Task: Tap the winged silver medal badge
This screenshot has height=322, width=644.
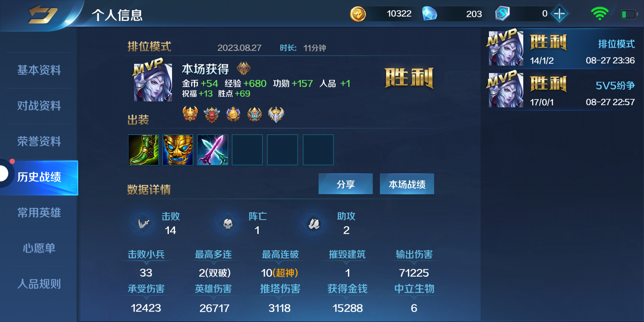Action: click(x=276, y=114)
